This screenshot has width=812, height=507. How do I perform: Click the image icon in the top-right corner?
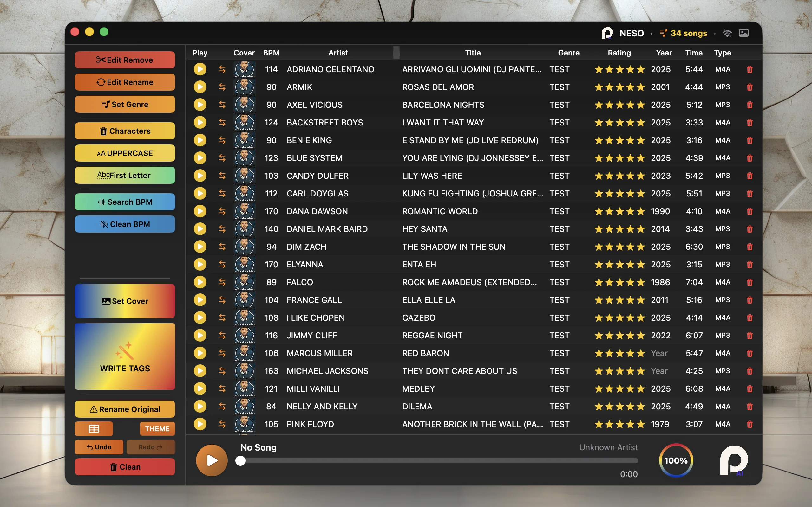(743, 33)
